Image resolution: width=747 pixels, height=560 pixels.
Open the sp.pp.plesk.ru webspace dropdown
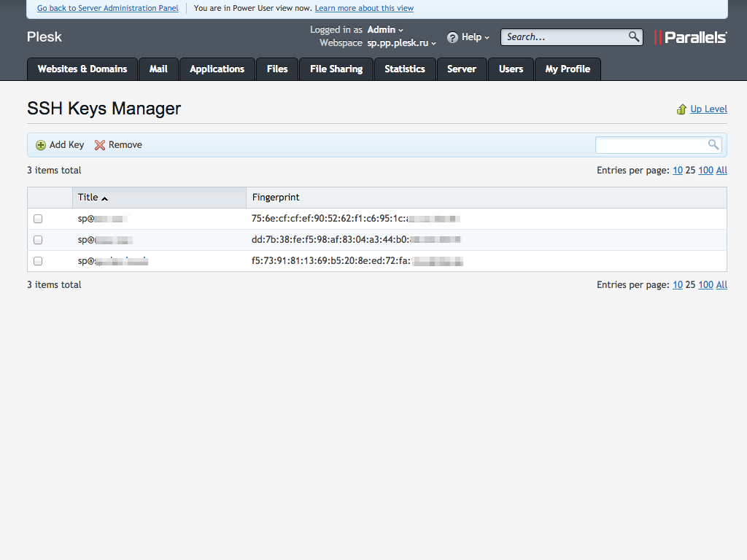402,43
